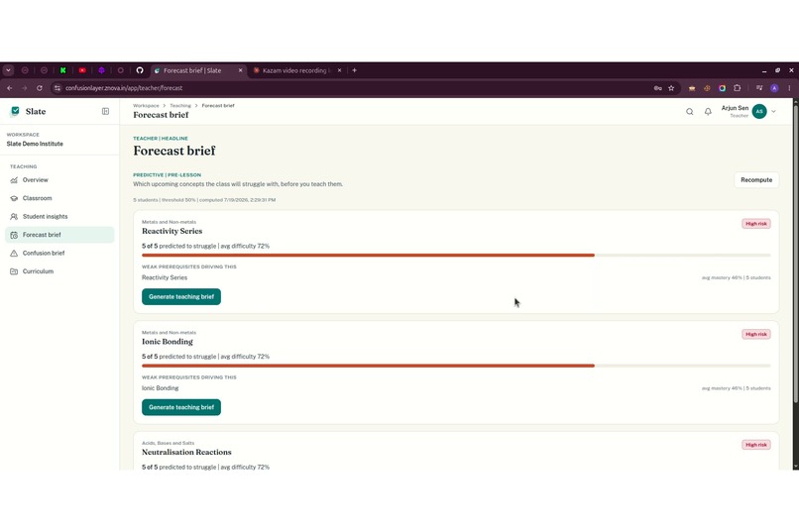
Task: Open Confusion brief in sidebar
Action: point(59,254)
